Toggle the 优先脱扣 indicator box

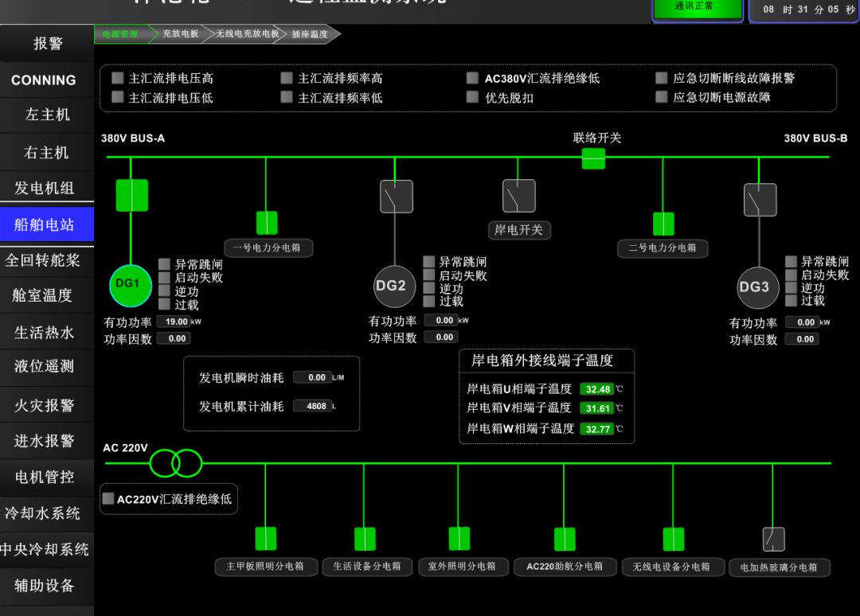point(472,97)
